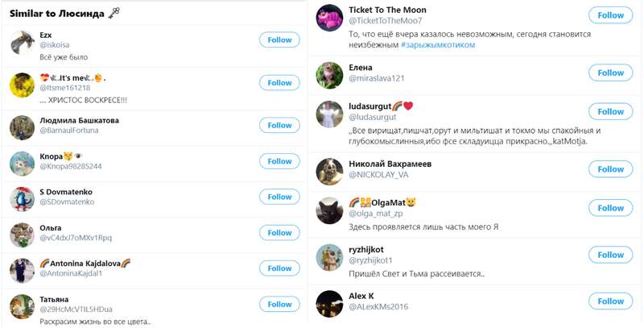This screenshot has width=644, height=328.
Task: Follow Елена's account
Action: pos(610,73)
